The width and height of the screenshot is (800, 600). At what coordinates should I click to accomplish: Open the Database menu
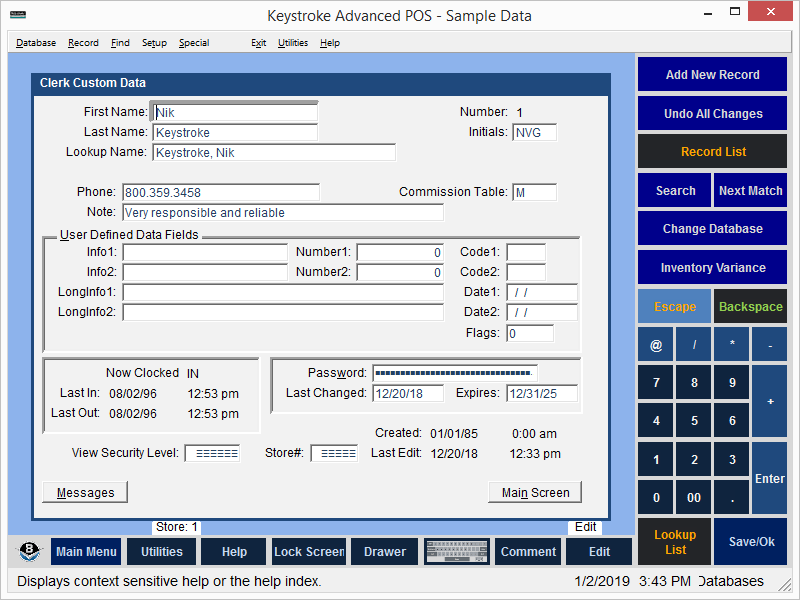[x=36, y=43]
